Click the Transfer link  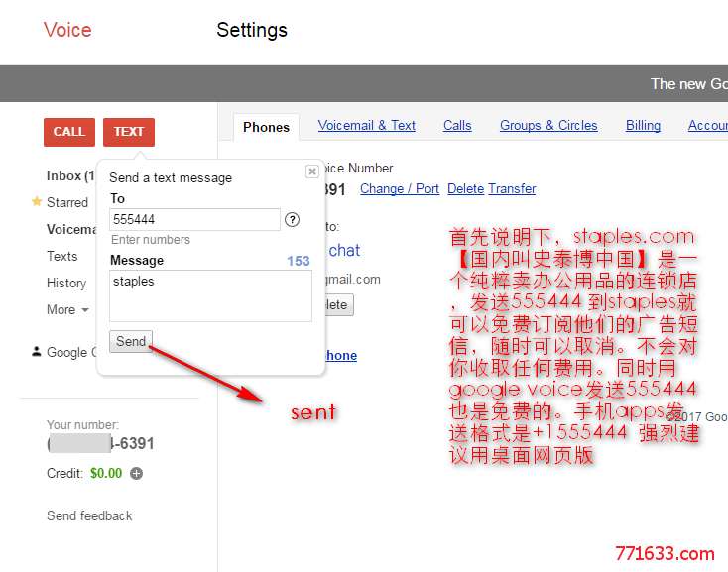click(x=512, y=188)
